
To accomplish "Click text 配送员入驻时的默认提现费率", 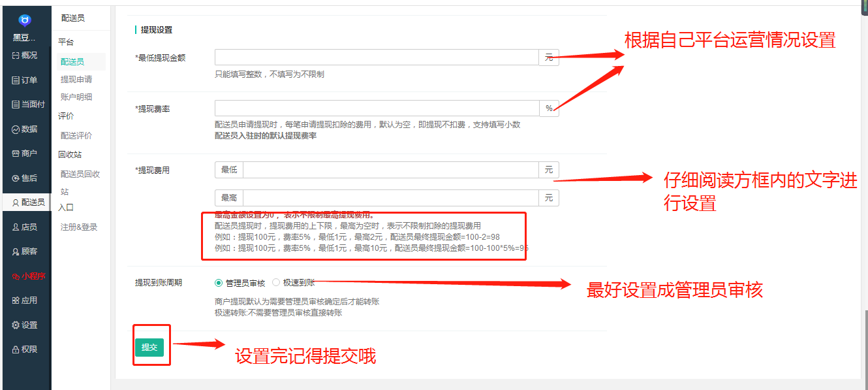I will 266,136.
